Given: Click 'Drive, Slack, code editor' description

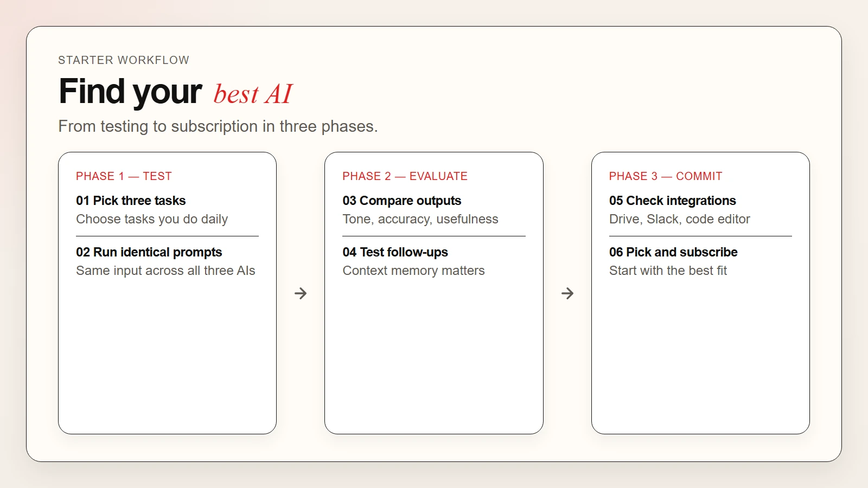Looking at the screenshot, I should [x=680, y=219].
